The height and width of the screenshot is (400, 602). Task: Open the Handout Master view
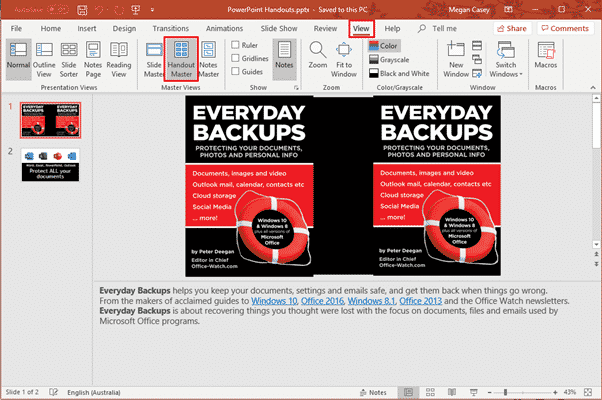(182, 61)
